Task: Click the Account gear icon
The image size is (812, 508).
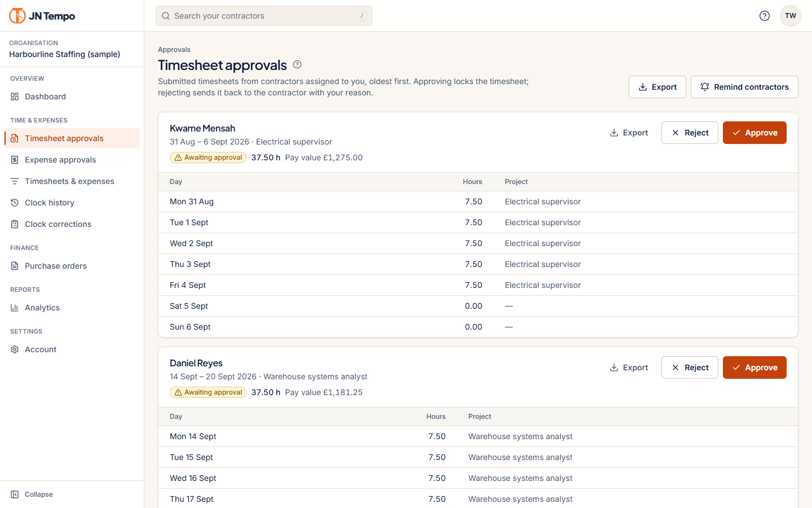Action: 15,349
